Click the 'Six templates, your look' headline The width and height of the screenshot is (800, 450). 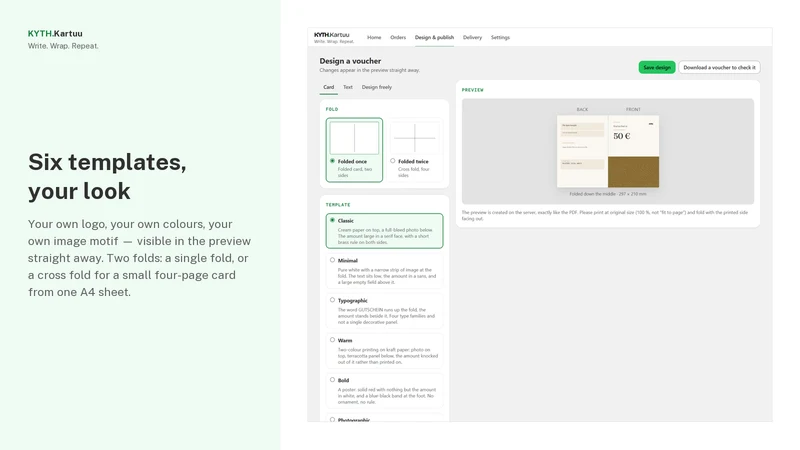(107, 177)
